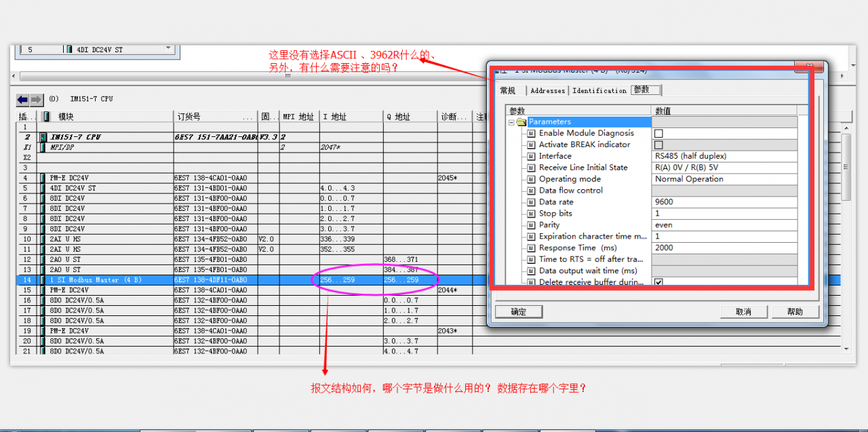Click the page icon beside Parity

tap(532, 225)
